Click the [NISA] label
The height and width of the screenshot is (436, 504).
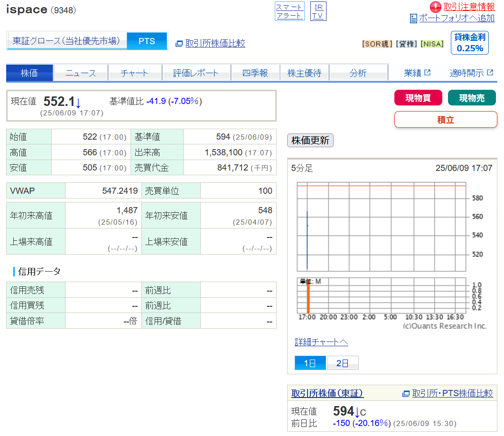coord(432,44)
